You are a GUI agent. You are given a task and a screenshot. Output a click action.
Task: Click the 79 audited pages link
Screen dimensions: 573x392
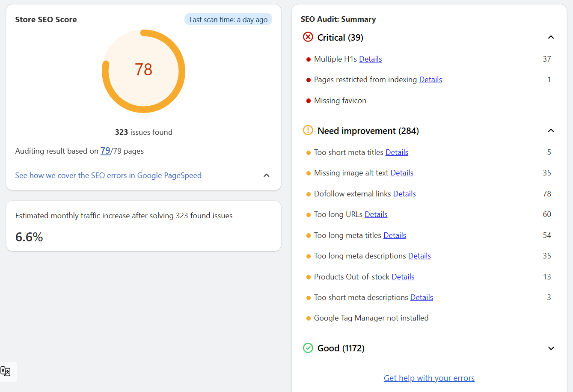[105, 151]
